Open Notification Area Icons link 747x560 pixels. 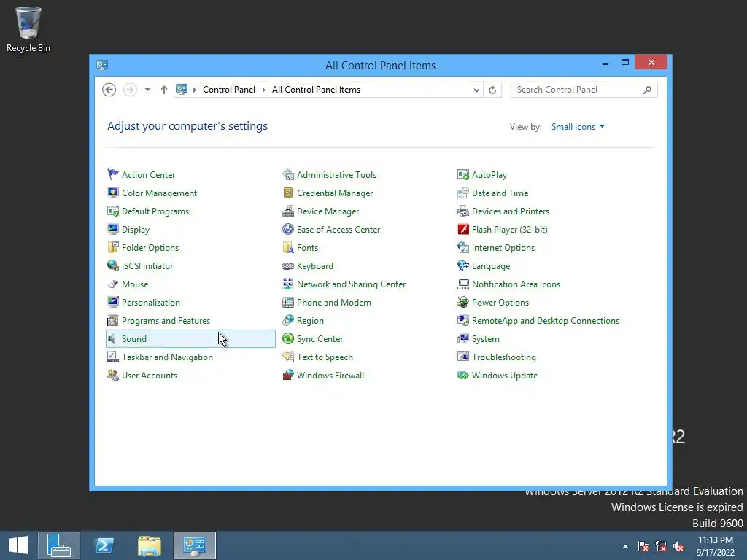point(516,284)
